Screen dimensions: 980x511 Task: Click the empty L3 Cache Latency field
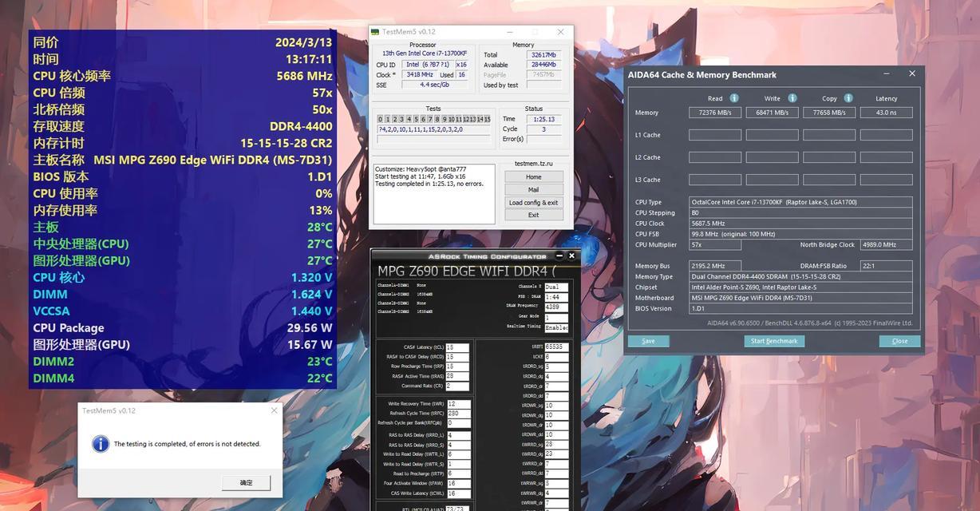(x=886, y=180)
